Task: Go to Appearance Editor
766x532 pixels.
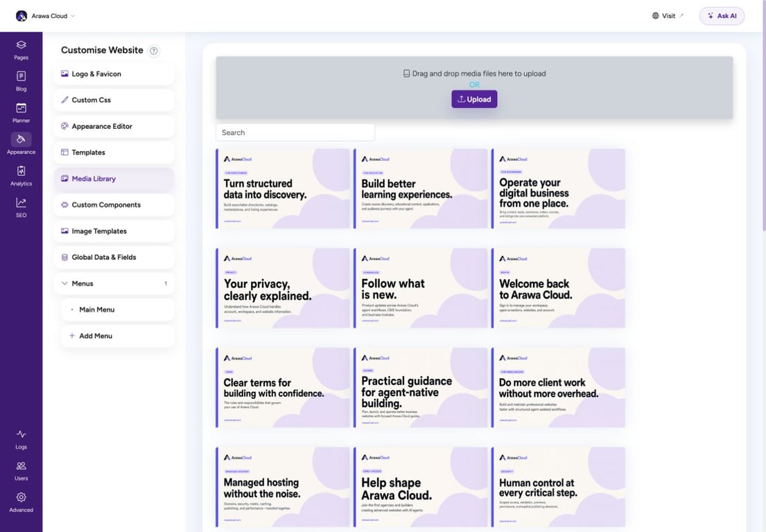Action: pyautogui.click(x=114, y=126)
